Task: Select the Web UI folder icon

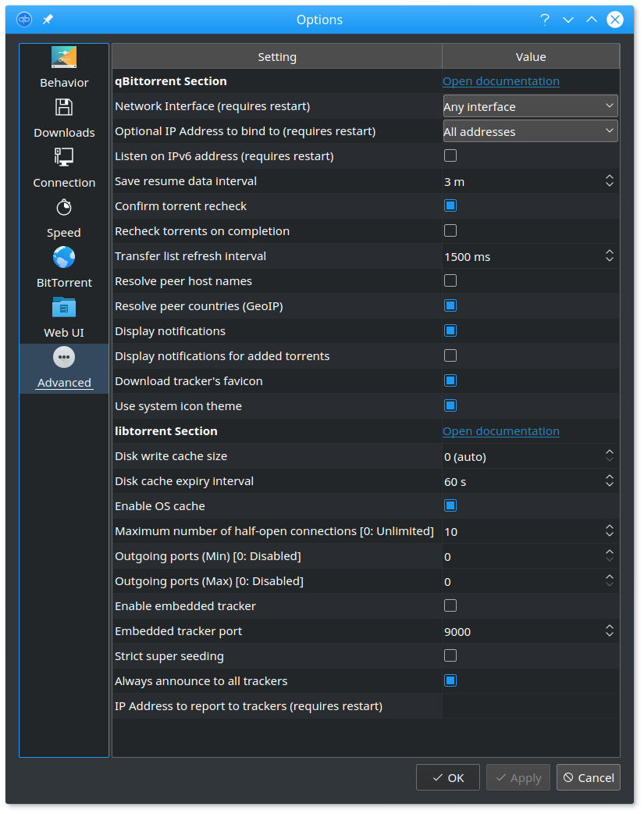Action: point(64,307)
